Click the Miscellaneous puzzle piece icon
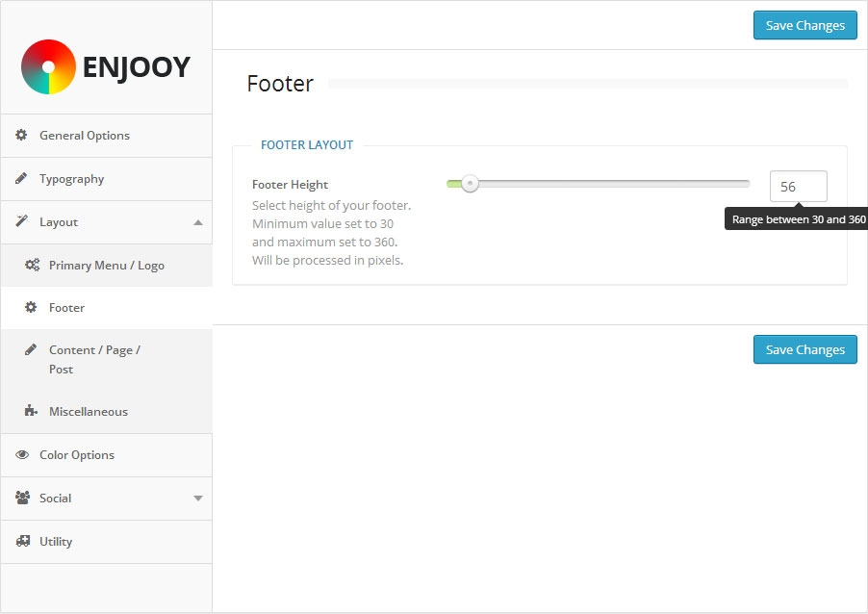The image size is (868, 614). (x=31, y=412)
